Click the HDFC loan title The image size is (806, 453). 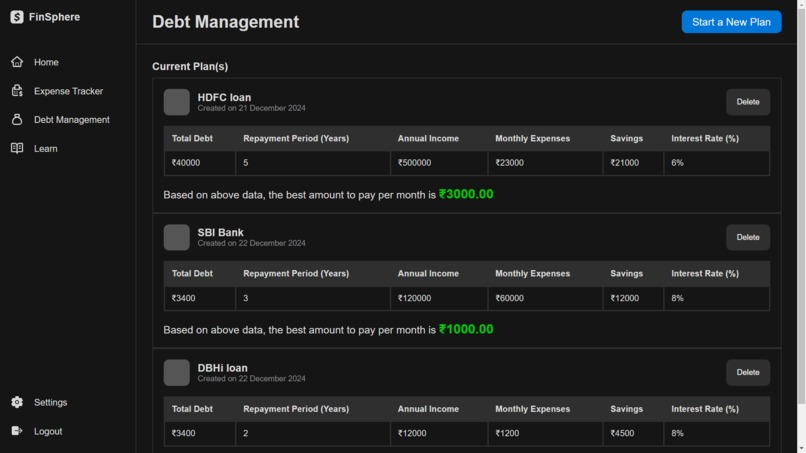pos(224,97)
